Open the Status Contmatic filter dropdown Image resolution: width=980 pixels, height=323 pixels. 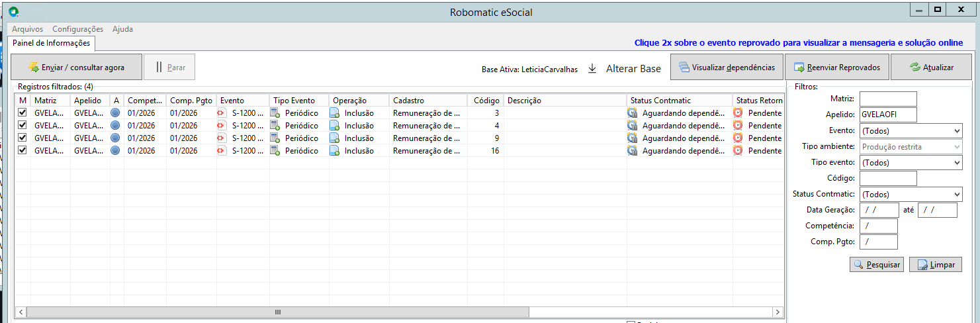click(x=911, y=194)
